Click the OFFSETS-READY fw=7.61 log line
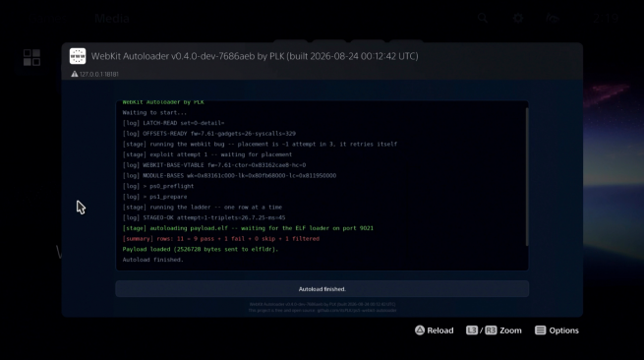644x360 pixels. click(x=209, y=134)
